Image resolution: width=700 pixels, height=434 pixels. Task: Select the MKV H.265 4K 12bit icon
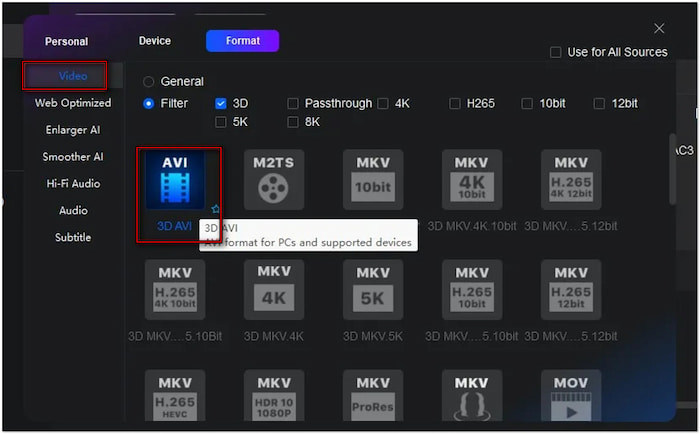coord(571,180)
